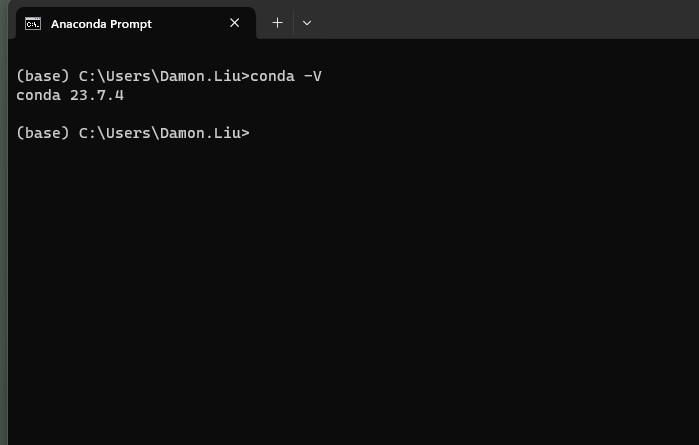The width and height of the screenshot is (699, 445).
Task: Click the "conda -V" command text
Action: [286, 77]
